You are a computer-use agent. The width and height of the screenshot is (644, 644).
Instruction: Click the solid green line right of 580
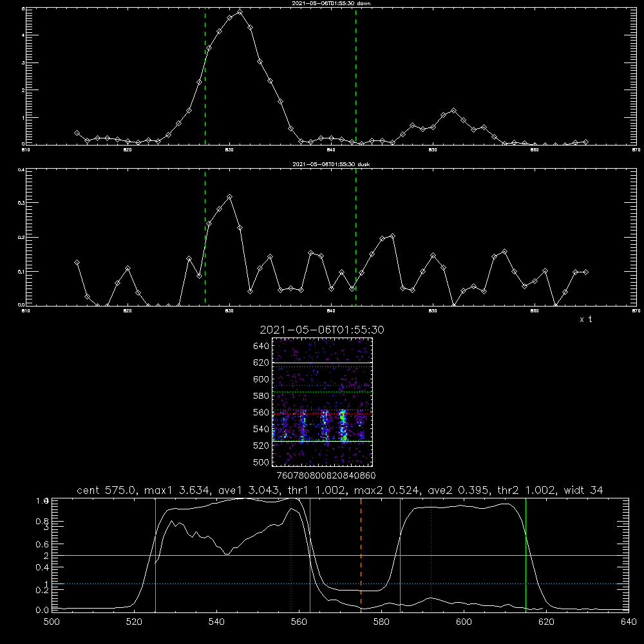(x=400, y=554)
